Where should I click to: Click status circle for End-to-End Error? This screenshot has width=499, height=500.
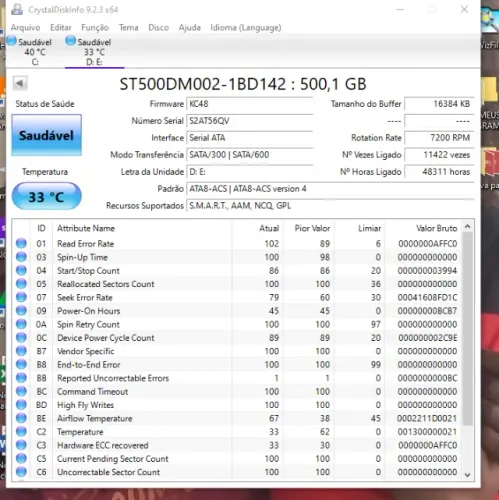tap(21, 364)
